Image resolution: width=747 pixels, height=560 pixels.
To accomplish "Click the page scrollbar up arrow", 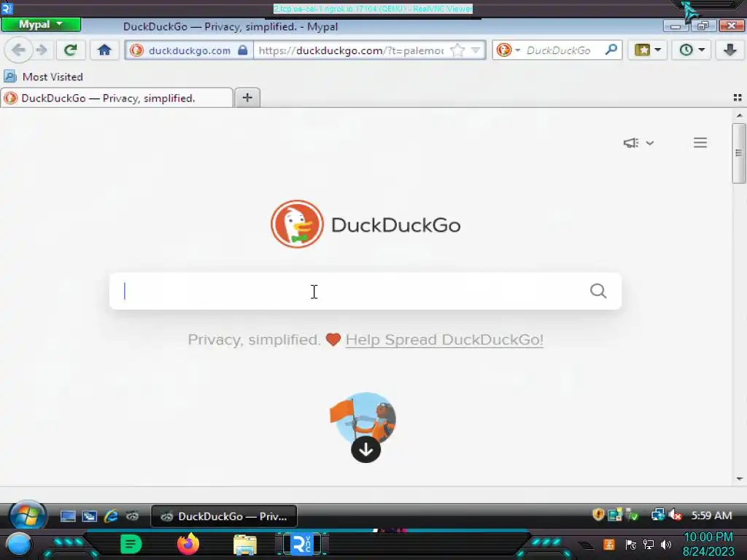I will (739, 115).
